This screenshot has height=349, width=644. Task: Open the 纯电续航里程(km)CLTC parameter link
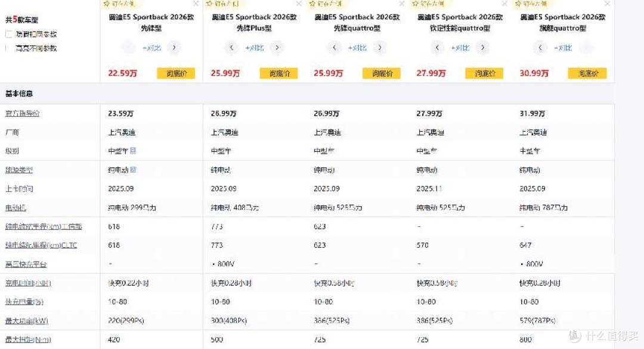[41, 245]
